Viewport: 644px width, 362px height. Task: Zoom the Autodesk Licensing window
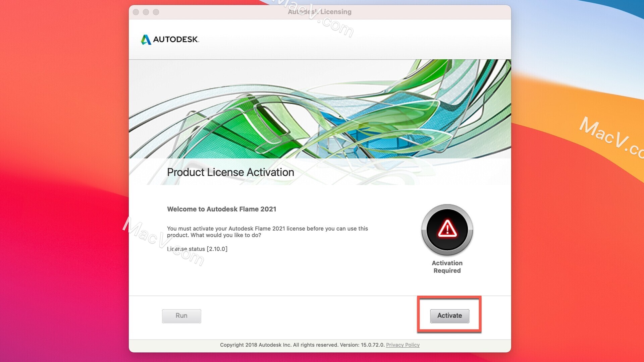click(156, 12)
